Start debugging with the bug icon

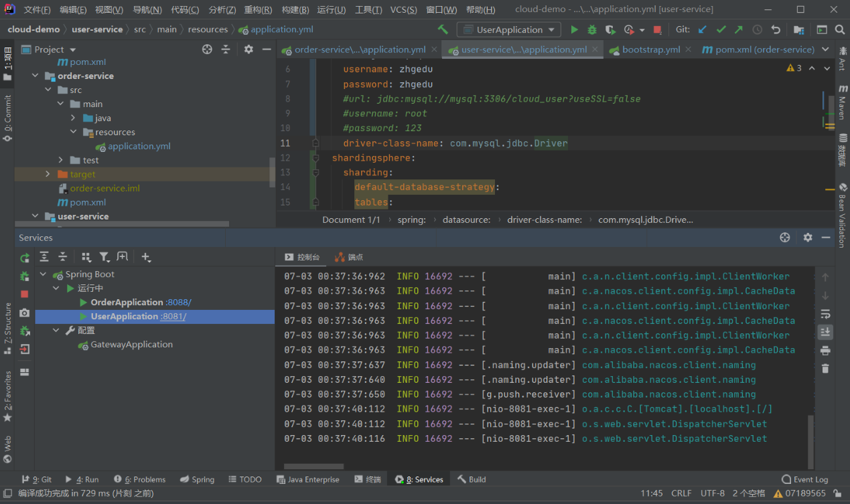point(592,29)
